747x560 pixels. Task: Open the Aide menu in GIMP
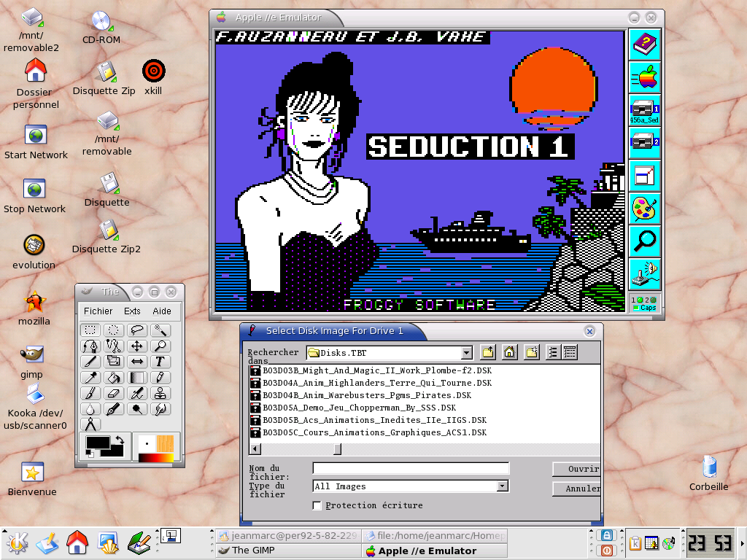(x=162, y=311)
